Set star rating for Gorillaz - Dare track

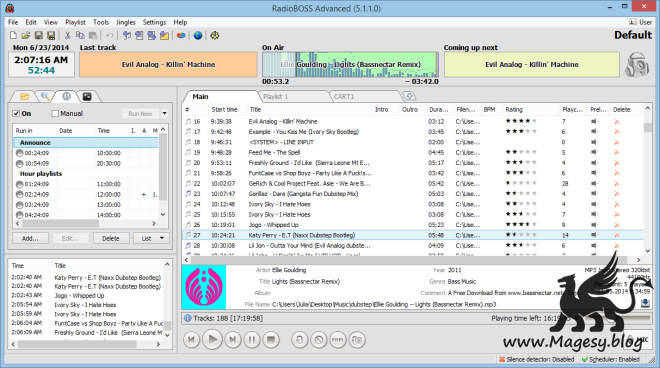click(521, 194)
